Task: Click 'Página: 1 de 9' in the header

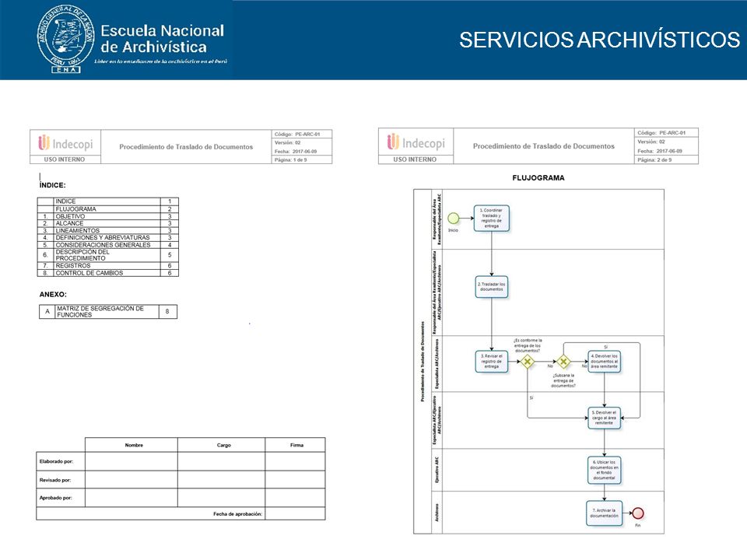Action: [x=290, y=160]
